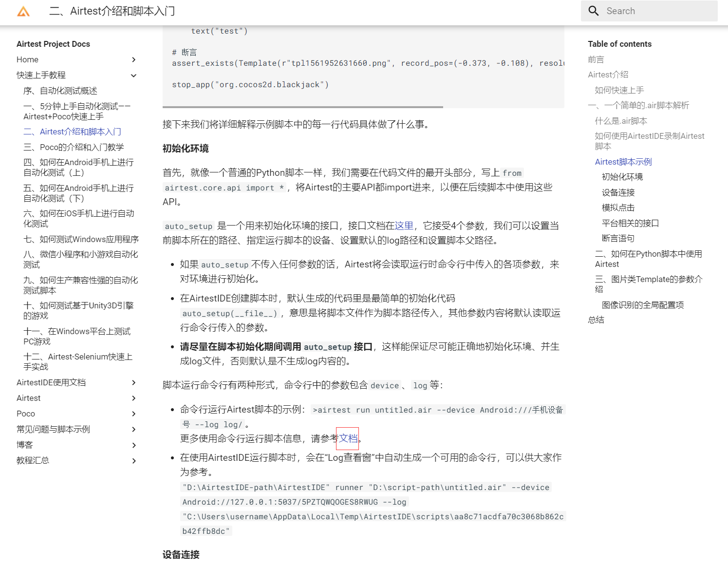
Task: Expand the 常见问题与脚本示例 section chevron
Action: 134,430
